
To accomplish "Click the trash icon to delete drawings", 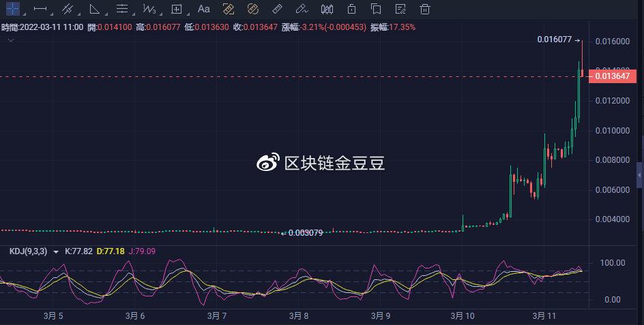I will pyautogui.click(x=425, y=10).
